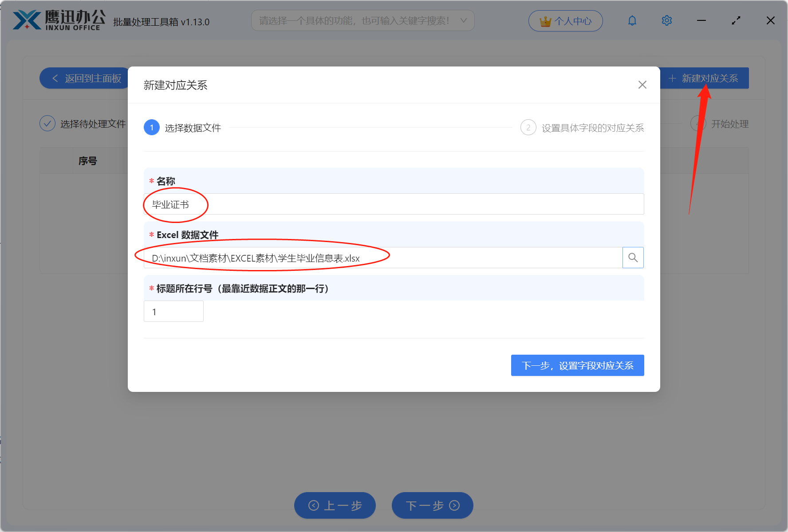Click step 2 circle indicator in the dialog

(x=528, y=127)
